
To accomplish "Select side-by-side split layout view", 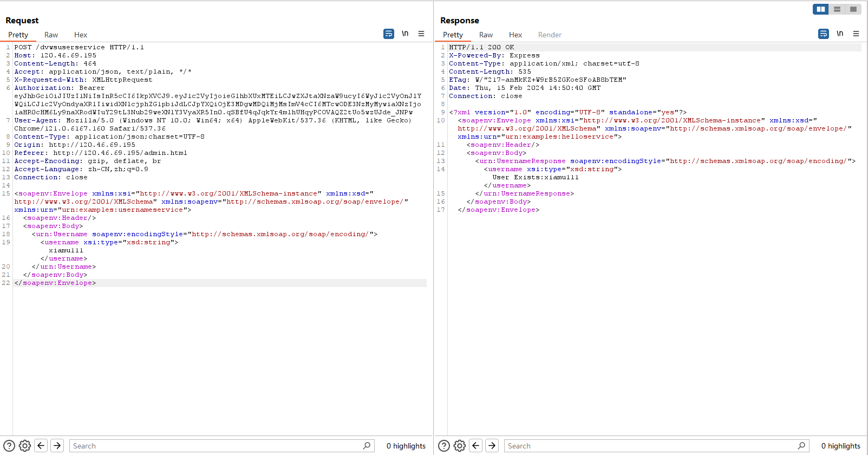I will point(821,9).
